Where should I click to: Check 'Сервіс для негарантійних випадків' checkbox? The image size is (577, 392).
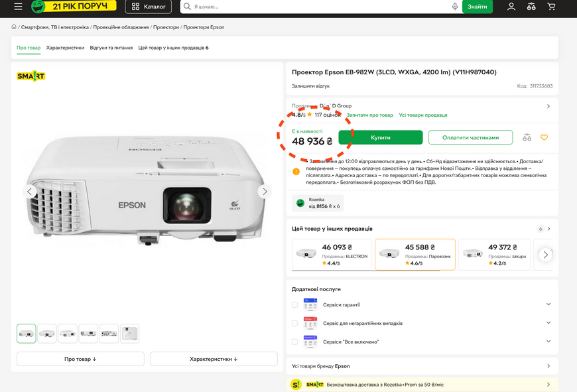294,323
